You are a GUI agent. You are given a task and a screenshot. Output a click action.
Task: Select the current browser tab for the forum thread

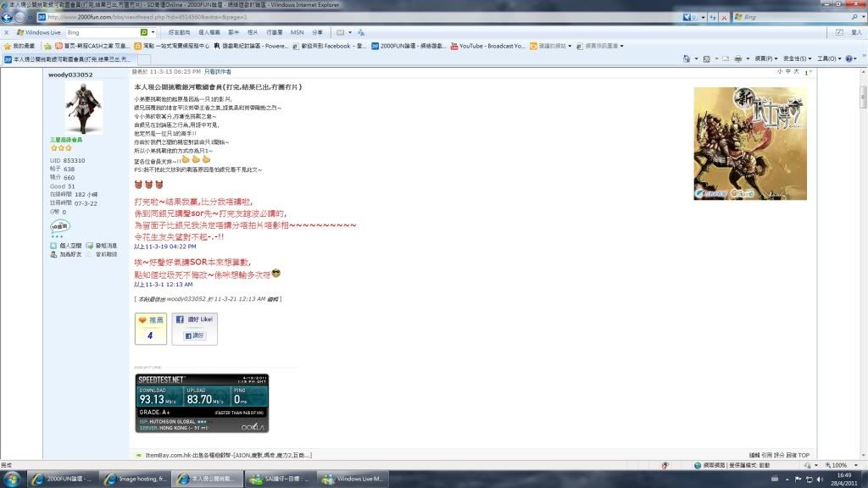coord(70,59)
